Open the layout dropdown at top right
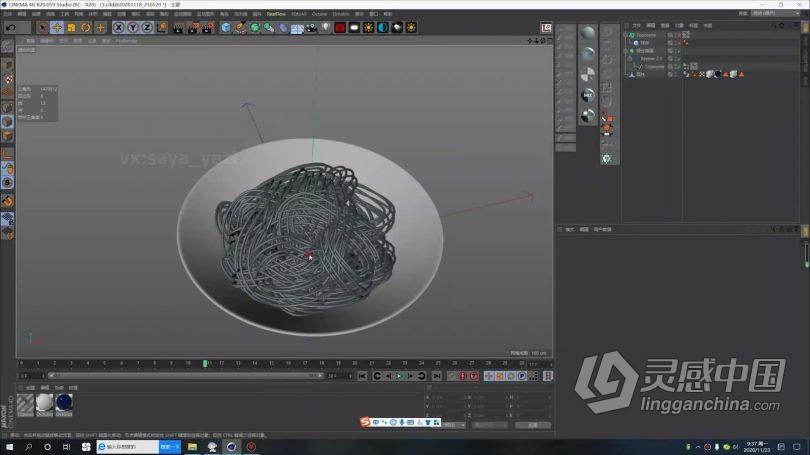Image resolution: width=810 pixels, height=455 pixels. 775,13
